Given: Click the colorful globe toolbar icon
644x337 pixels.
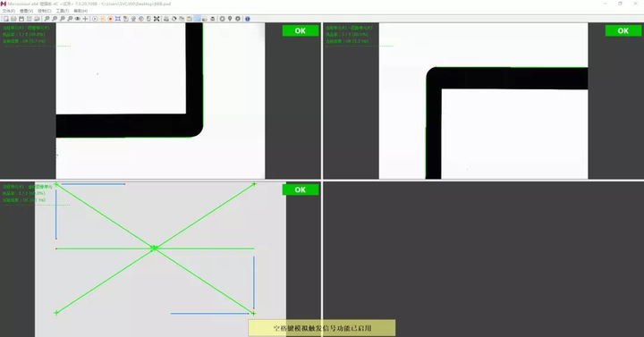Looking at the screenshot, I should click(x=141, y=19).
